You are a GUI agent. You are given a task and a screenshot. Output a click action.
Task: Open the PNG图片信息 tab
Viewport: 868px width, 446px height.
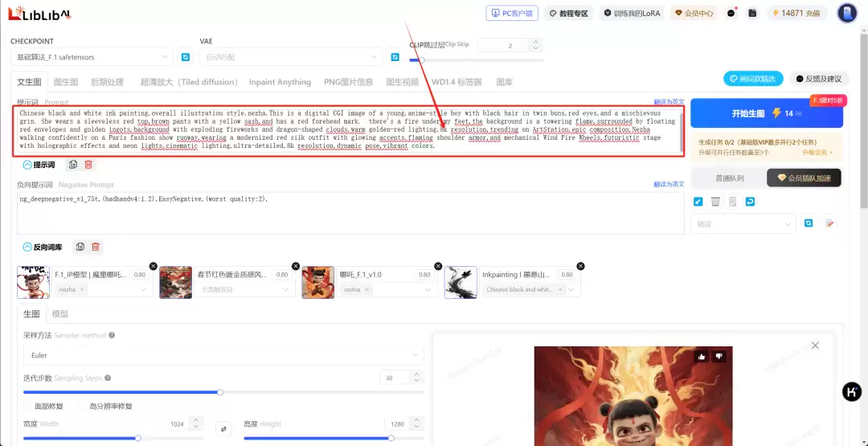[x=349, y=82]
